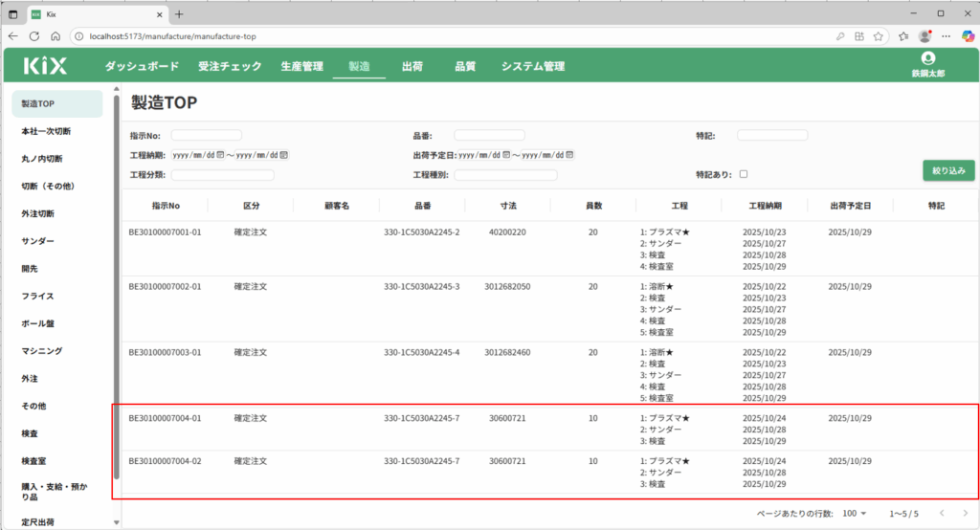Click the browser refresh icon
980x530 pixels.
(x=34, y=36)
